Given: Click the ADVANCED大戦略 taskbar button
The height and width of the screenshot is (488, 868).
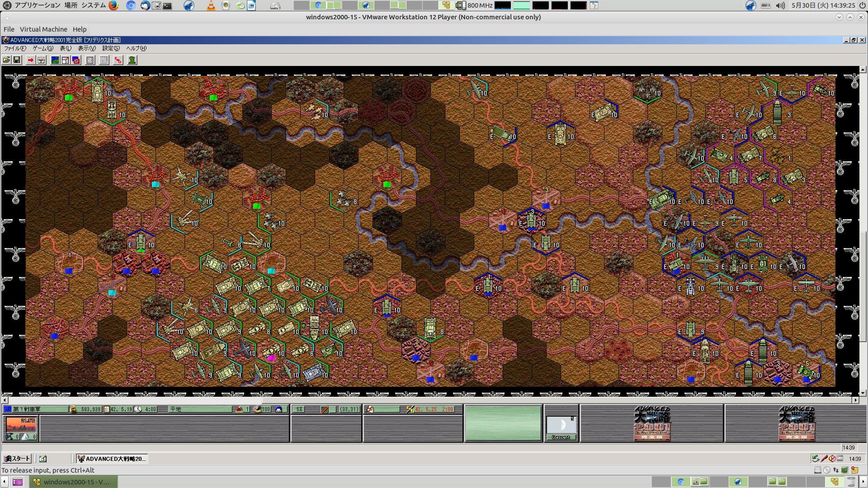Looking at the screenshot, I should tap(112, 459).
